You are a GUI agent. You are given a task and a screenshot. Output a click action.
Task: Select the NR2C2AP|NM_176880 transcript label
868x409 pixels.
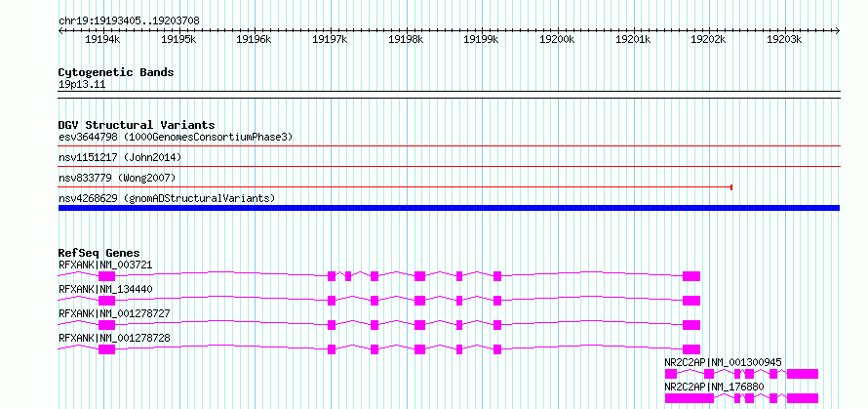pos(714,387)
